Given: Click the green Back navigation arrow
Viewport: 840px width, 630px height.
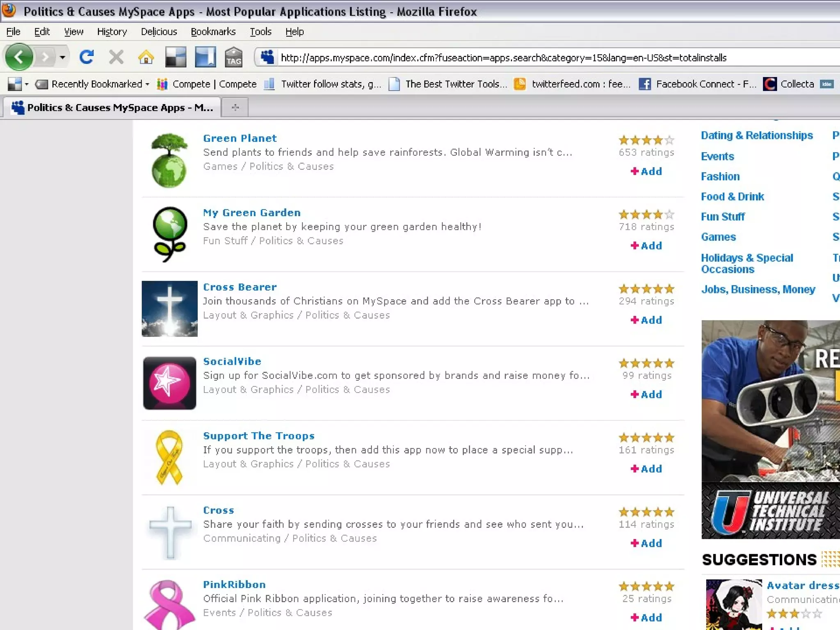Looking at the screenshot, I should 19,57.
